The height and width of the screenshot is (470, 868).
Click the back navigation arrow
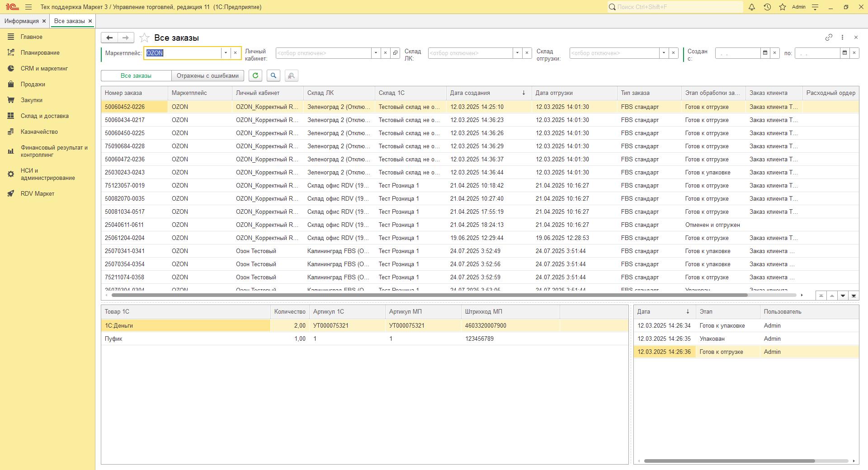(109, 38)
